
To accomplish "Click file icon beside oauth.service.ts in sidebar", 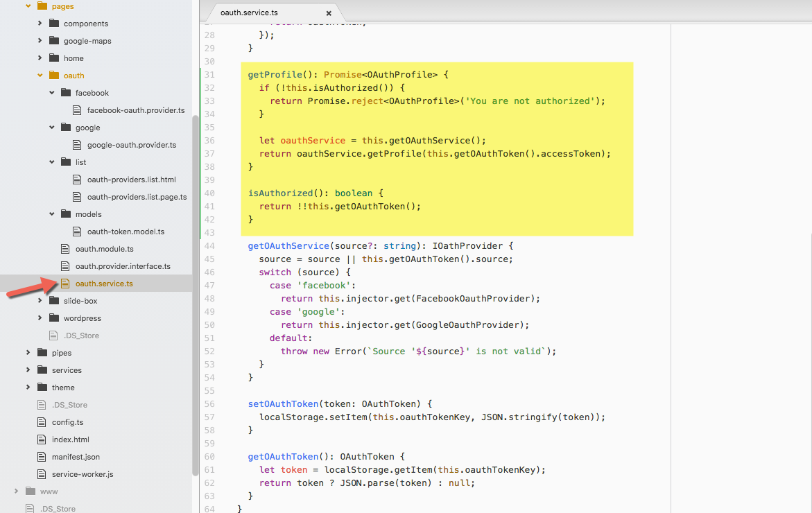I will tap(65, 283).
